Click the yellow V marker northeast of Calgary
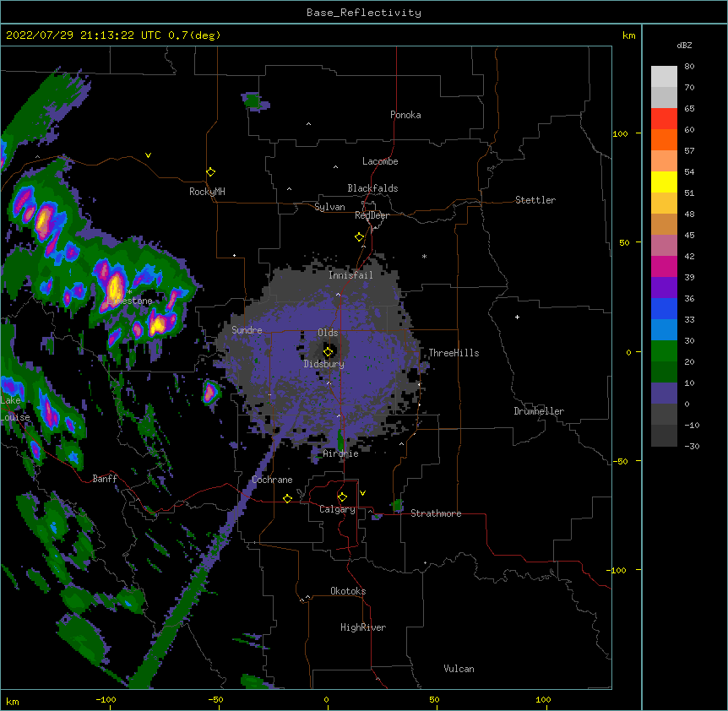This screenshot has width=728, height=711. 362,493
